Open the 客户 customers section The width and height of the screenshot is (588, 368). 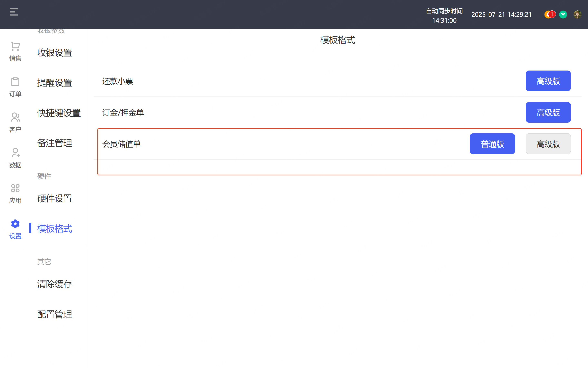pyautogui.click(x=15, y=122)
